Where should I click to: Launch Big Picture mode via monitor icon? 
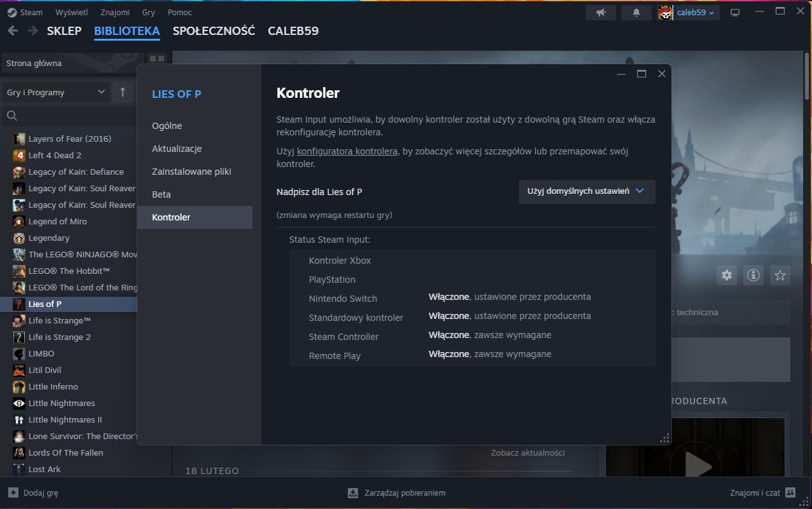(x=735, y=12)
